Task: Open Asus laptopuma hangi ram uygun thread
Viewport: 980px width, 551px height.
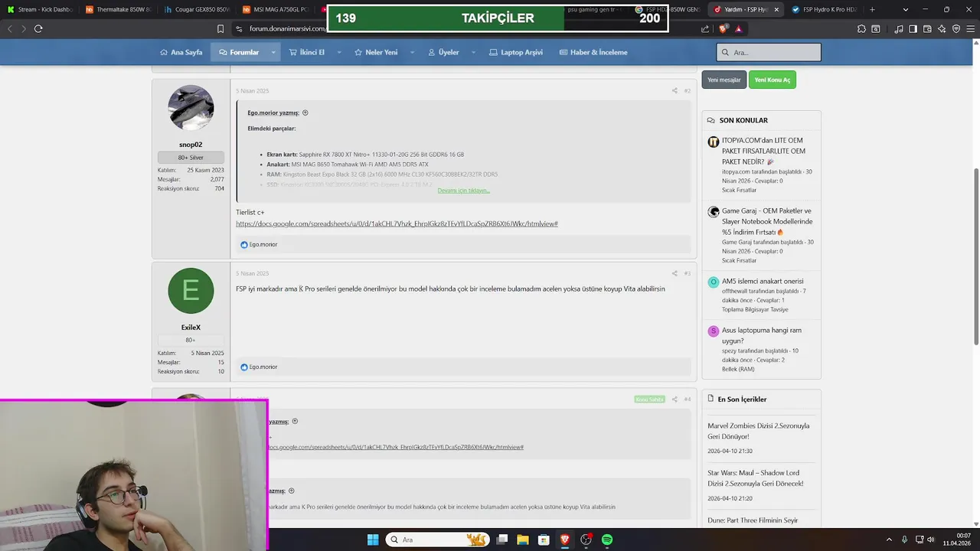Action: click(762, 335)
